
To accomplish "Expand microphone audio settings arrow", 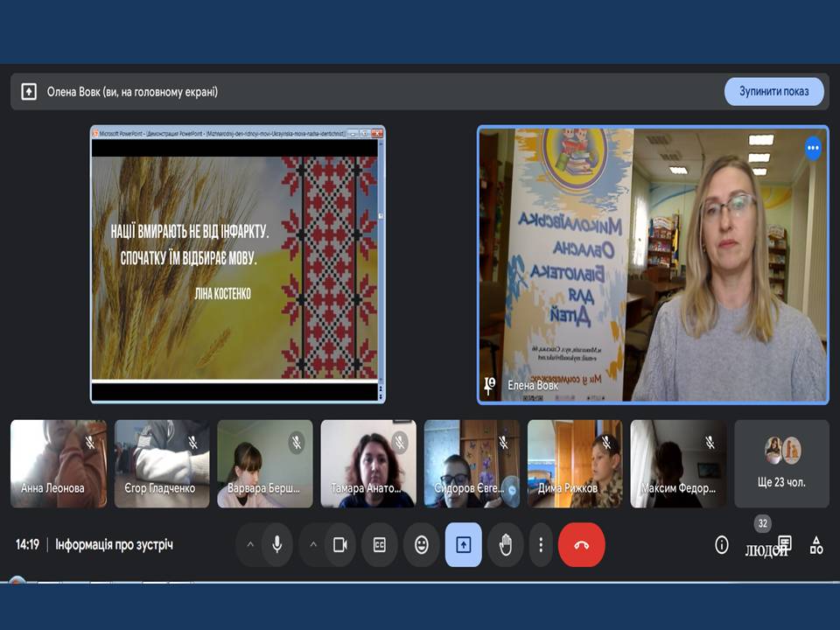I will [x=250, y=544].
